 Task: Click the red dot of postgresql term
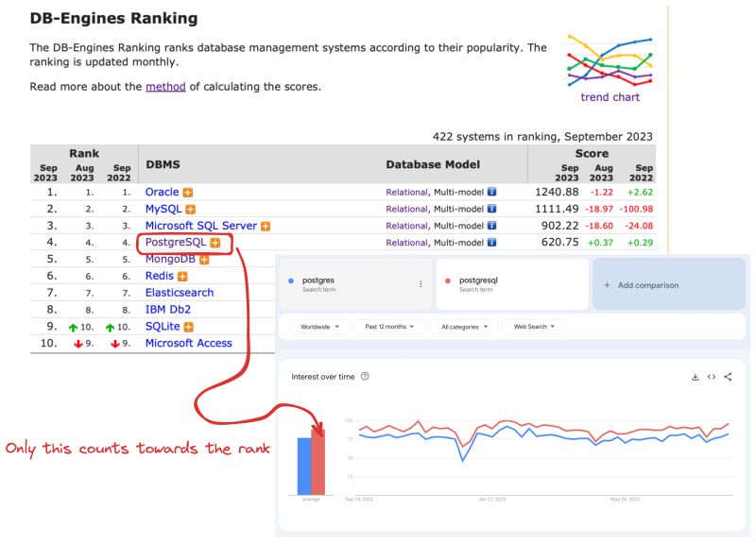click(447, 280)
